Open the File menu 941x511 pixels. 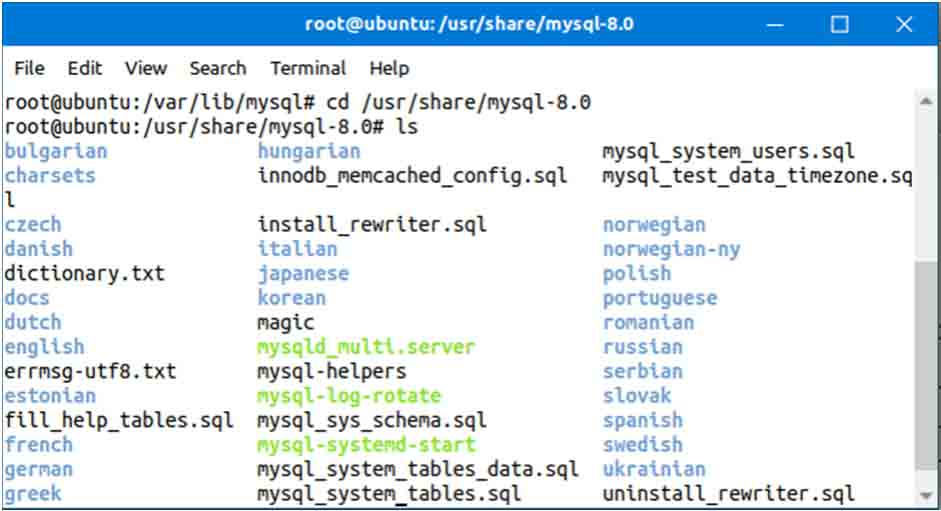pyautogui.click(x=29, y=68)
